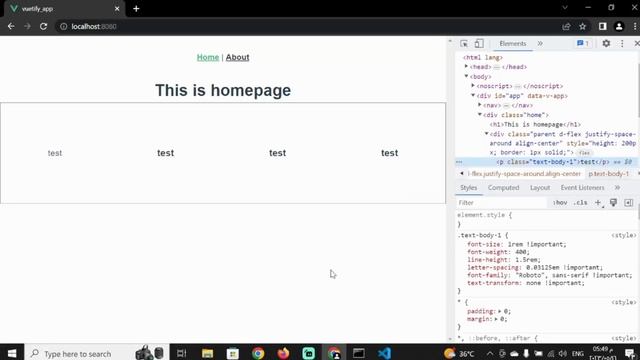This screenshot has height=360, width=640.
Task: Toggle the computed styles sidebar
Action: (x=629, y=203)
